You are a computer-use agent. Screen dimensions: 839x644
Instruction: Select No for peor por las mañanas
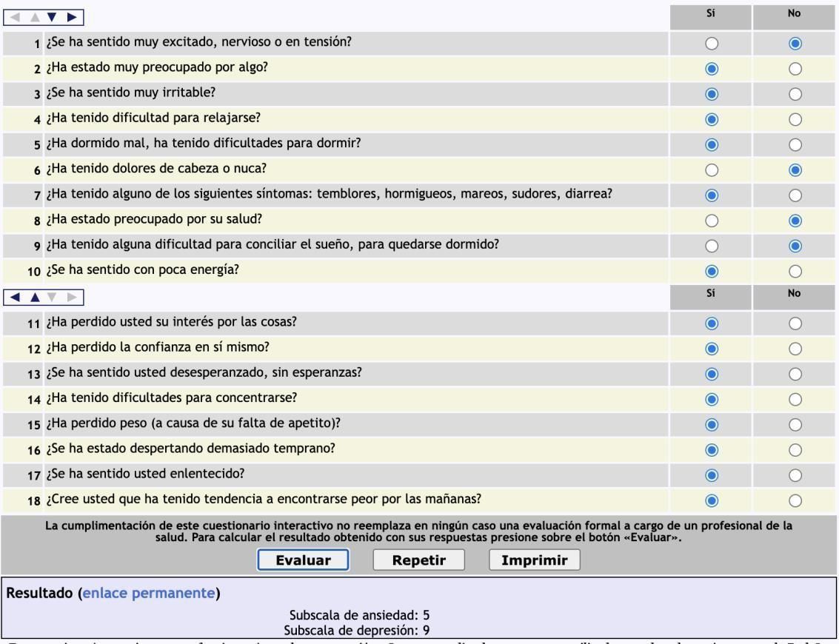[x=795, y=500]
